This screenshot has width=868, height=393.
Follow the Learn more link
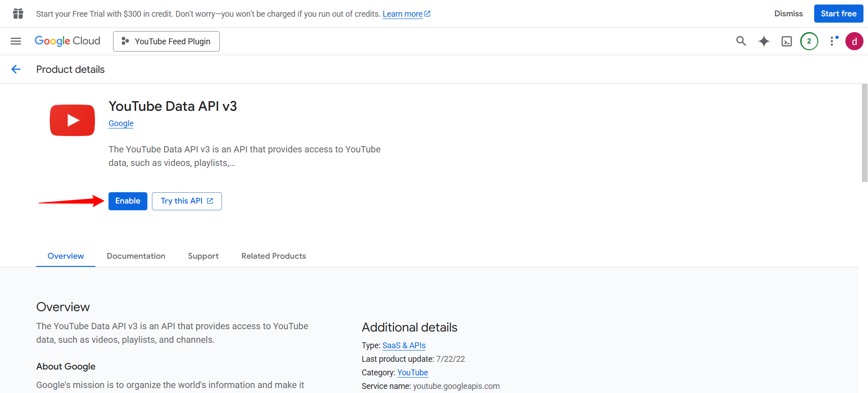[x=402, y=14]
